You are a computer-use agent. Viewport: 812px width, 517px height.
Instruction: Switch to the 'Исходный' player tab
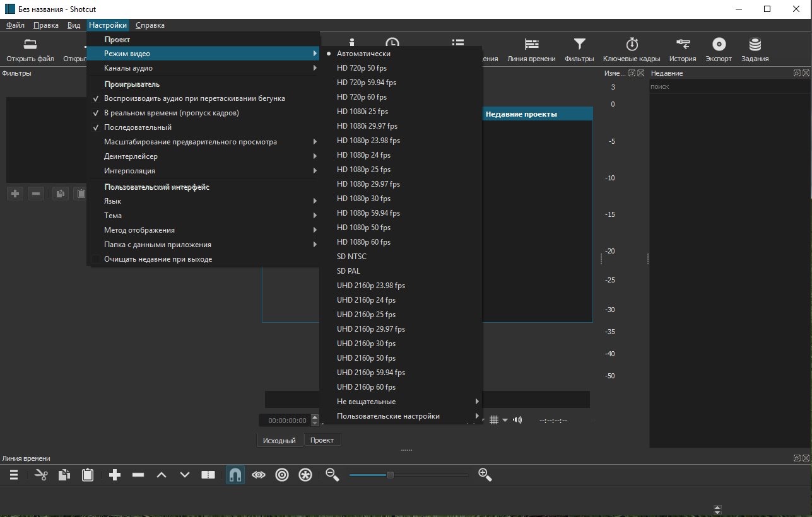[x=279, y=441]
